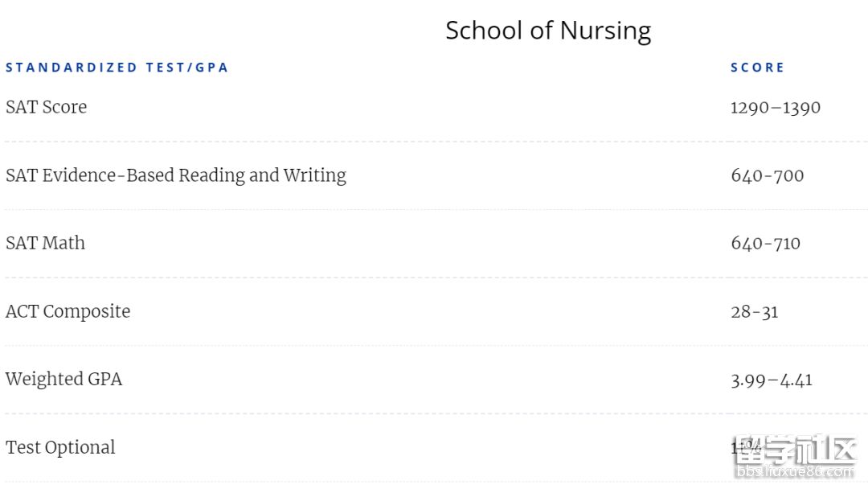Click the word Nursing in the title
The height and width of the screenshot is (489, 868).
point(606,31)
